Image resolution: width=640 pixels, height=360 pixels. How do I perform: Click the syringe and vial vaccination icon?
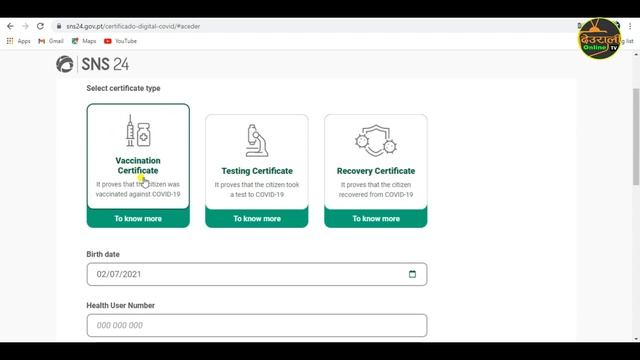click(x=138, y=131)
